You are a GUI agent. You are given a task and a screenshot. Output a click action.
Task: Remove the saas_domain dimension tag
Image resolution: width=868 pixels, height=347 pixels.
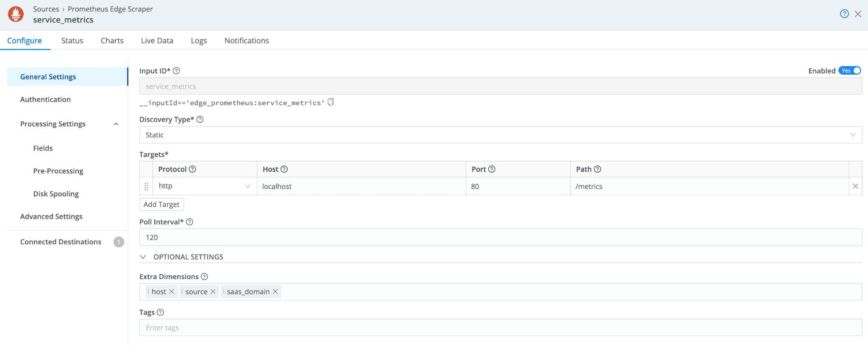[x=275, y=292]
